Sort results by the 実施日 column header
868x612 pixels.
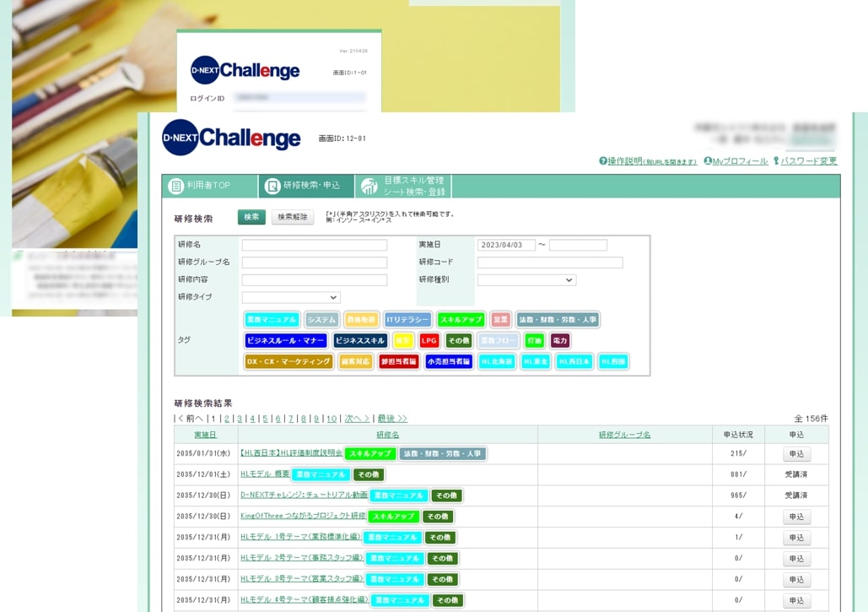coord(205,436)
